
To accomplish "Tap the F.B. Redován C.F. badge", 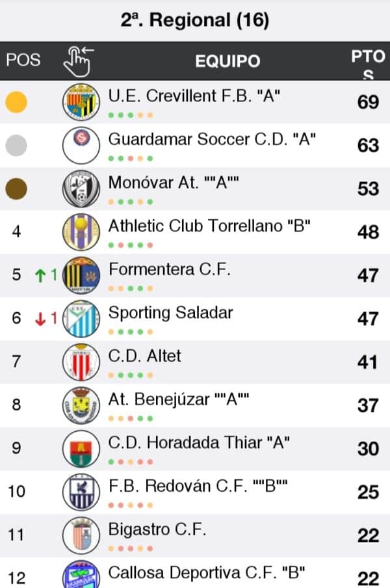I will 81,492.
